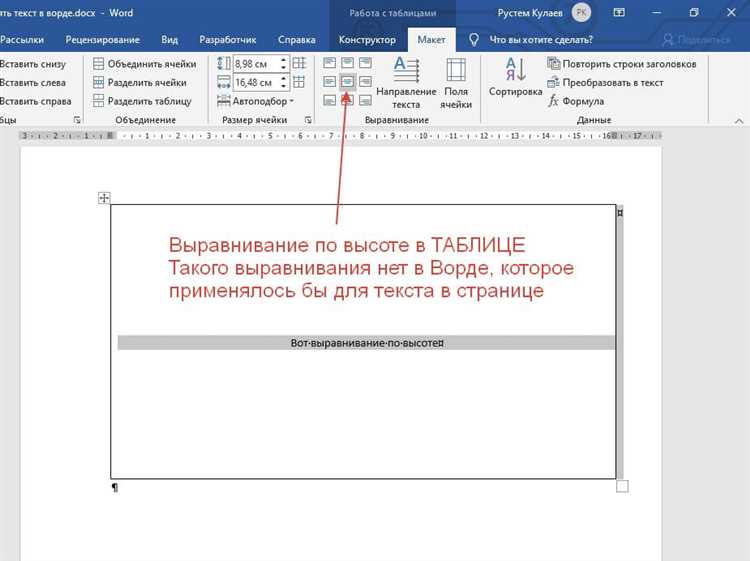Click the horizontal ruler
The width and height of the screenshot is (750, 561).
pyautogui.click(x=341, y=136)
